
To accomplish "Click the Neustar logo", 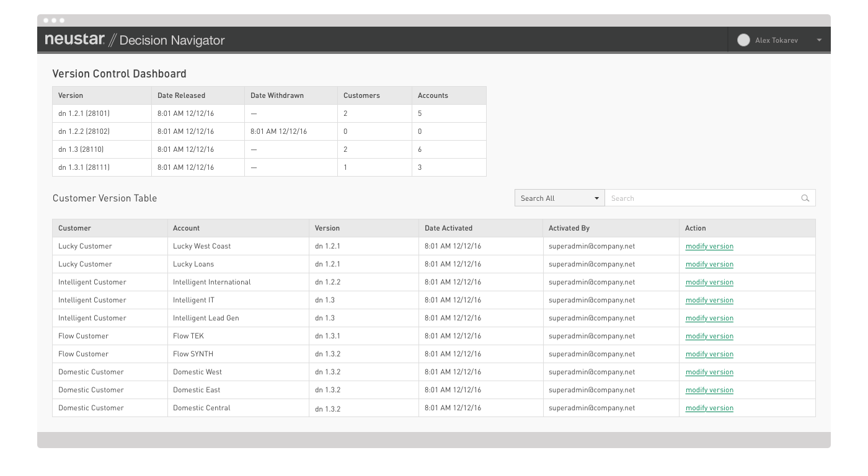I will click(75, 40).
